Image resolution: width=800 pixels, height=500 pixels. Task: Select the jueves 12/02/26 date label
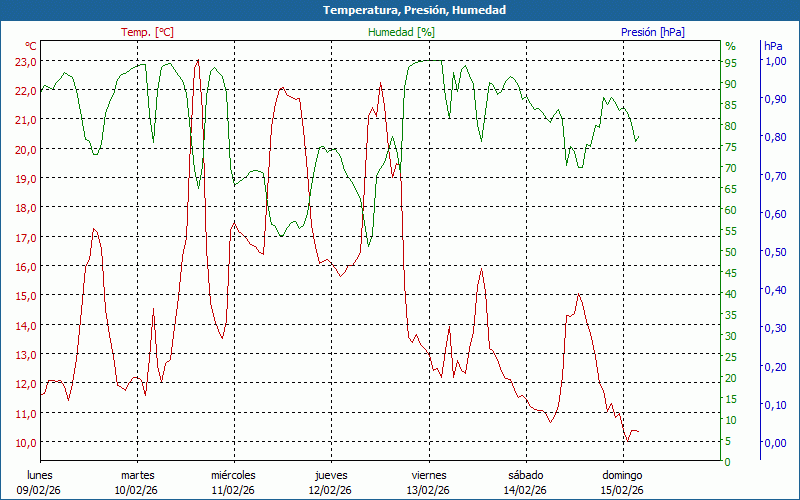click(x=331, y=482)
